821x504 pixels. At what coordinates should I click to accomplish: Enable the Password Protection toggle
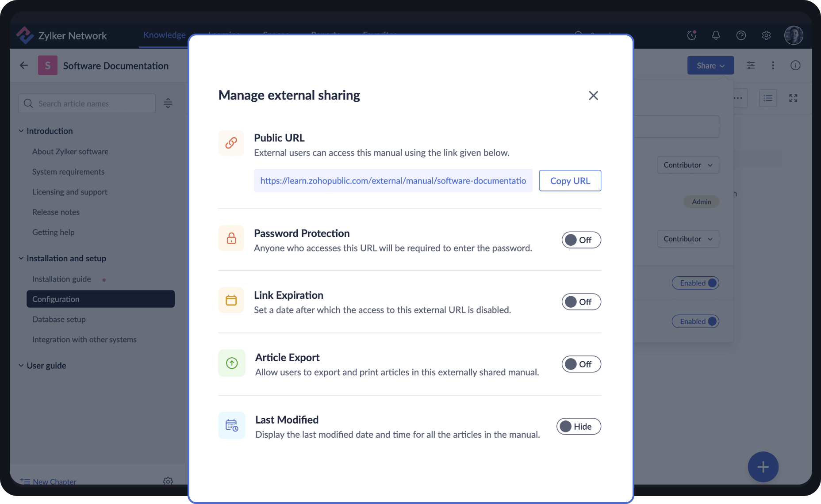tap(581, 240)
